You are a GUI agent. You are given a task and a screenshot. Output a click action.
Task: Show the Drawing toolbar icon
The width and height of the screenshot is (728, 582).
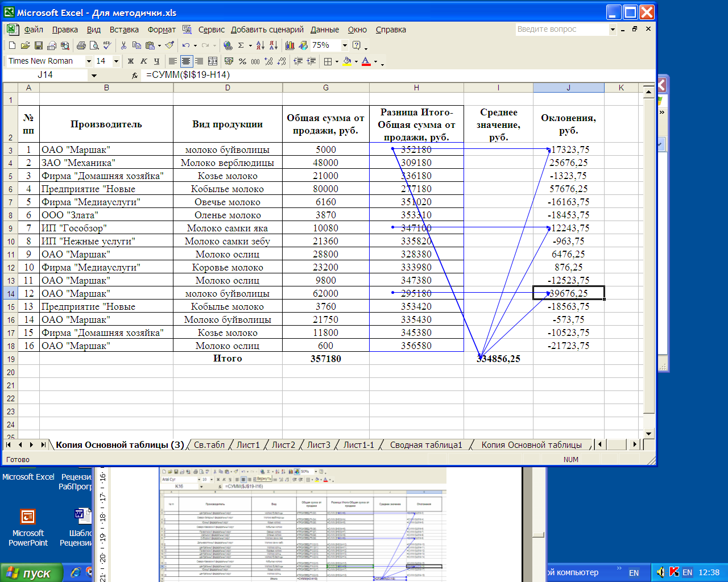(303, 45)
